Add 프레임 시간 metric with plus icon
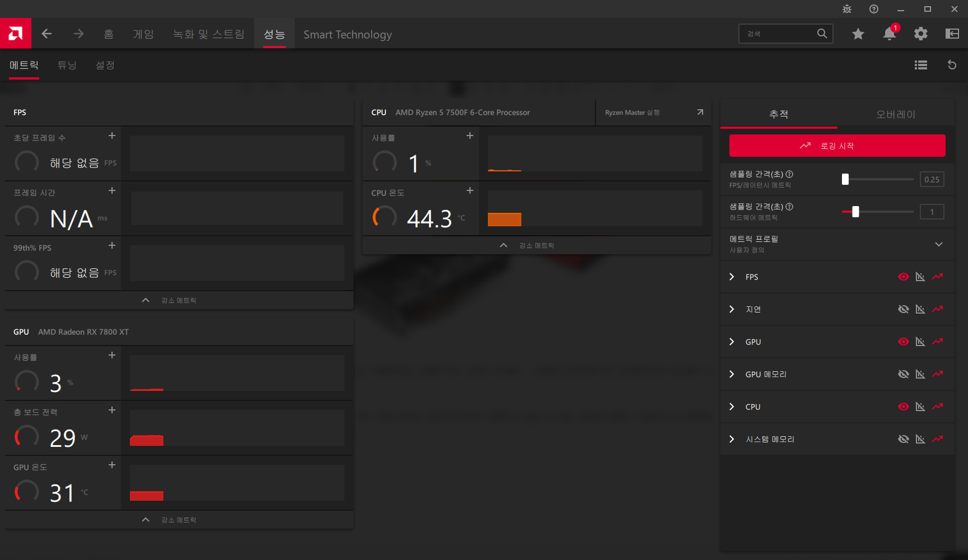 [112, 190]
